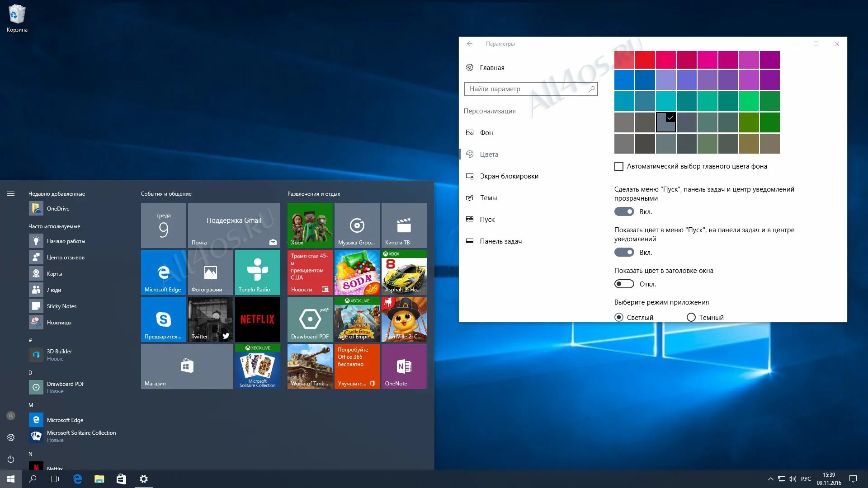Open the Магазин store tile

point(187,366)
